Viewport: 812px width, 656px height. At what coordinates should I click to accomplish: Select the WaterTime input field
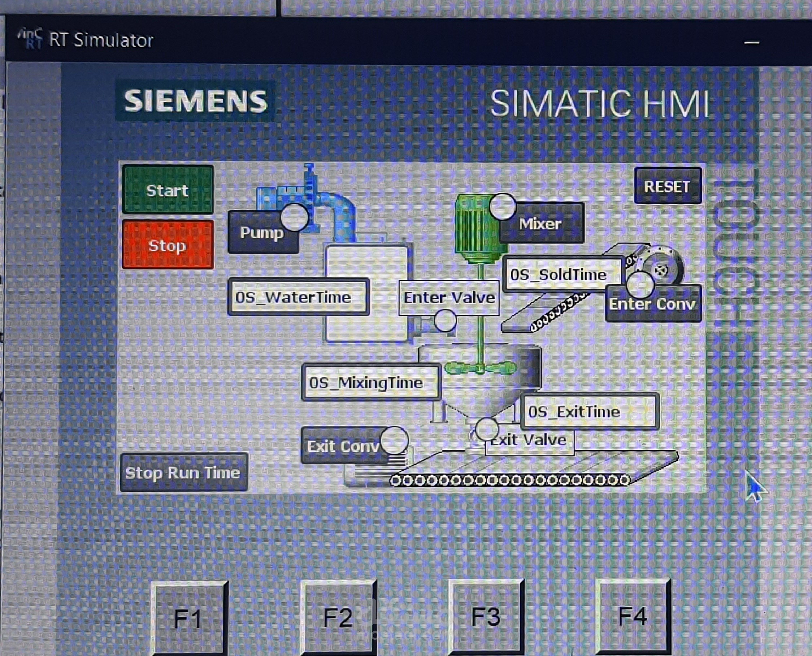tap(298, 297)
